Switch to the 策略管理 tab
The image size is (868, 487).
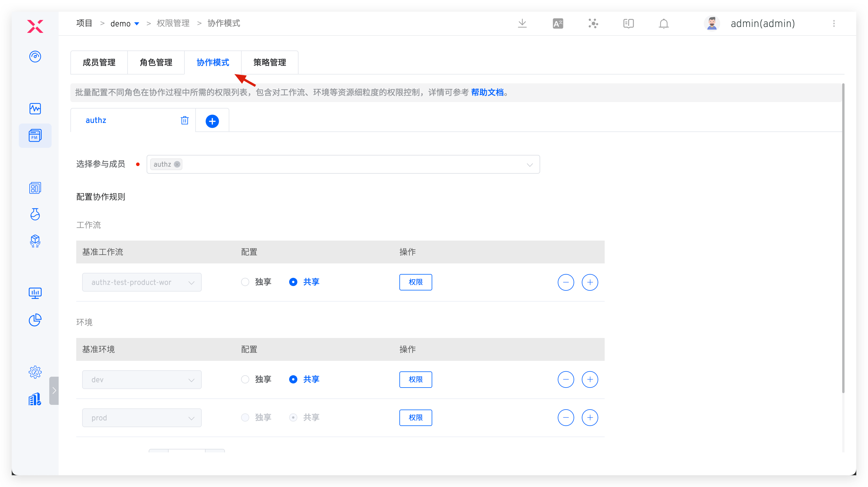pyautogui.click(x=269, y=62)
